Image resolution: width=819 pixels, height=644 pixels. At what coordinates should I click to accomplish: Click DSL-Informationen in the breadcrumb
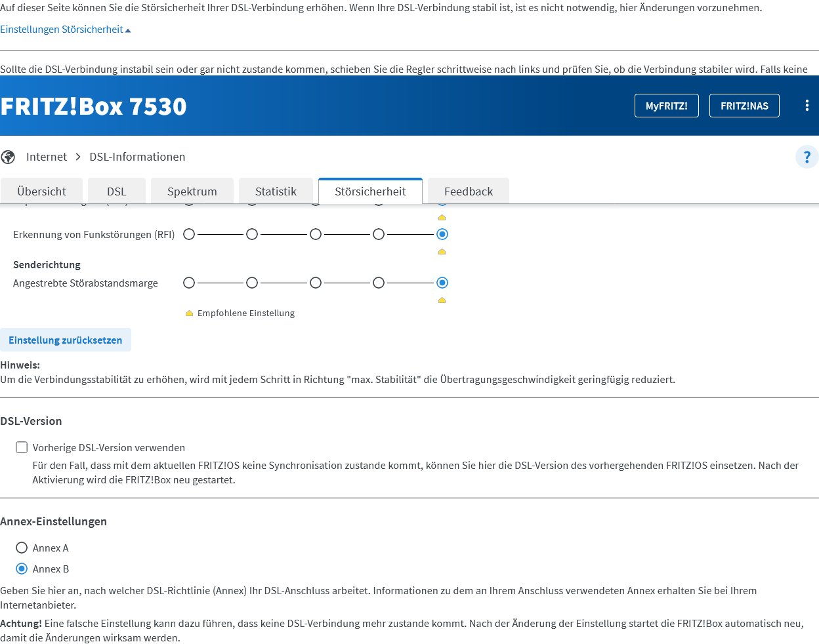tap(137, 157)
